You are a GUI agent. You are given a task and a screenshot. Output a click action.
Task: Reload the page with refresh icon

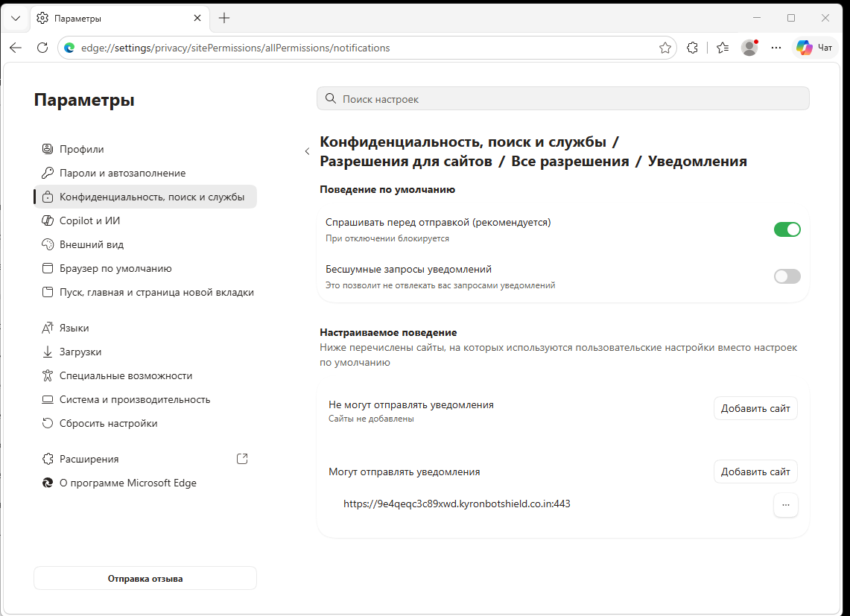[x=42, y=48]
